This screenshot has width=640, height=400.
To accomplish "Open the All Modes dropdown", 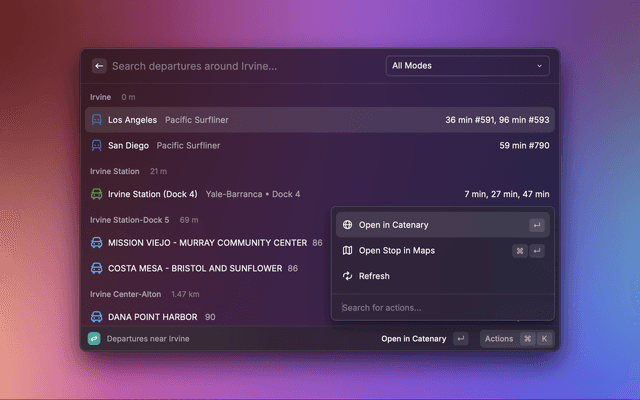I will click(x=467, y=66).
